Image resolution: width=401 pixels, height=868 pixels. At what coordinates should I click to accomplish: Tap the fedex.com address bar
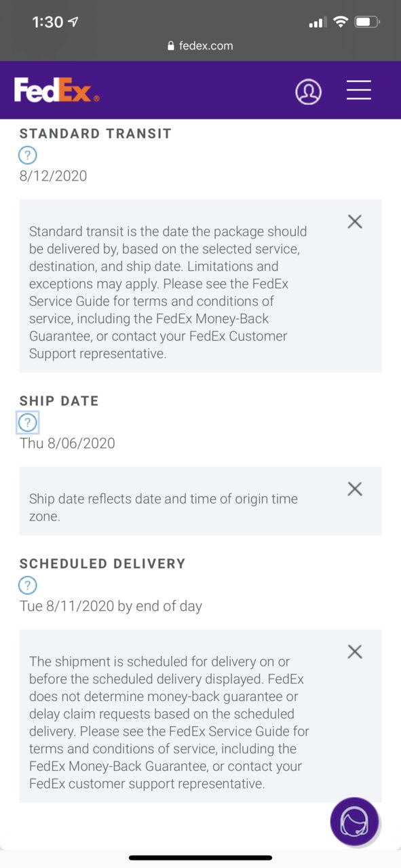click(200, 45)
